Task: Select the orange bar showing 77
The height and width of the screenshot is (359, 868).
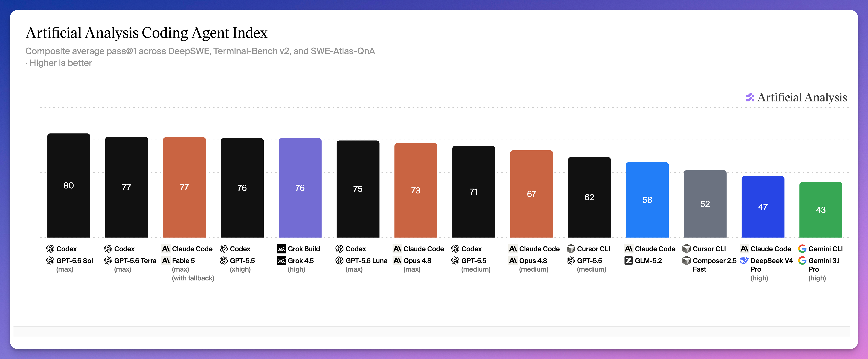Action: 184,187
